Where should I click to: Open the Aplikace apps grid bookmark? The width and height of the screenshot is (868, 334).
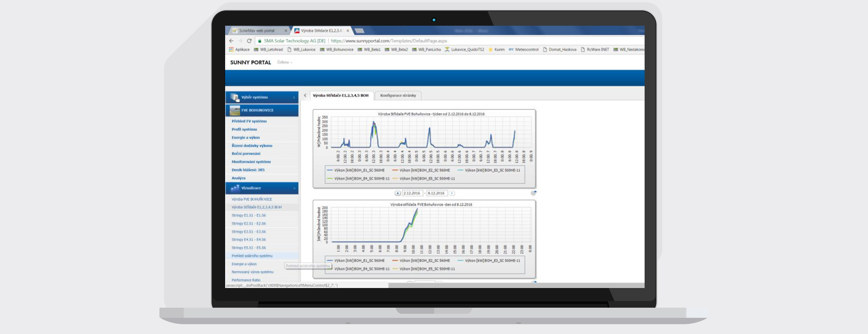pyautogui.click(x=239, y=49)
